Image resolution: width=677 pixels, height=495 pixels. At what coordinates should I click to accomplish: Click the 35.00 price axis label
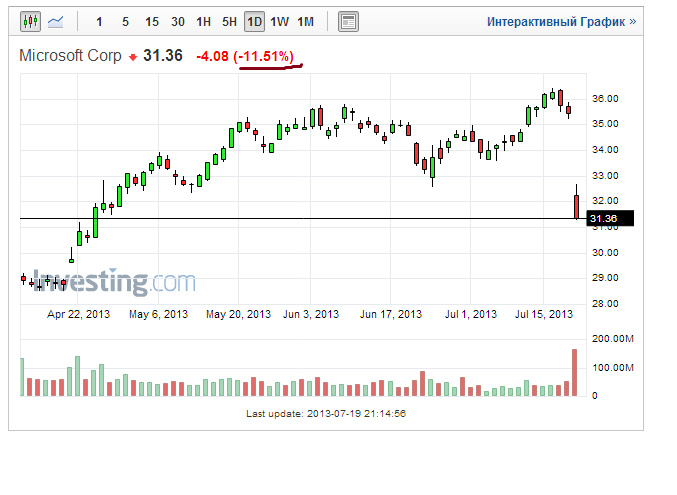click(x=605, y=124)
